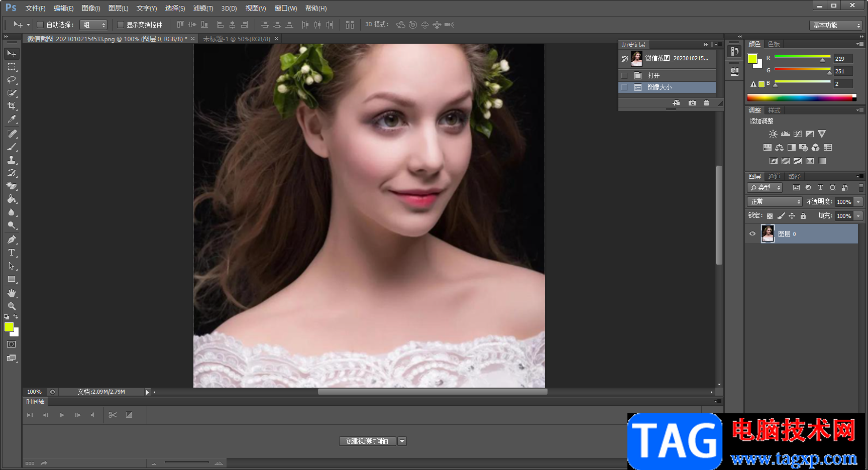
Task: Select the 打开 history state
Action: pyautogui.click(x=654, y=75)
